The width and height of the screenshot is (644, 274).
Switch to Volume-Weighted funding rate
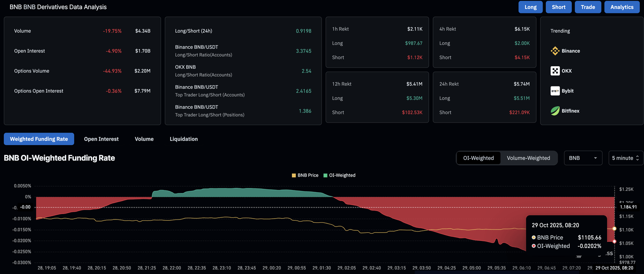528,158
